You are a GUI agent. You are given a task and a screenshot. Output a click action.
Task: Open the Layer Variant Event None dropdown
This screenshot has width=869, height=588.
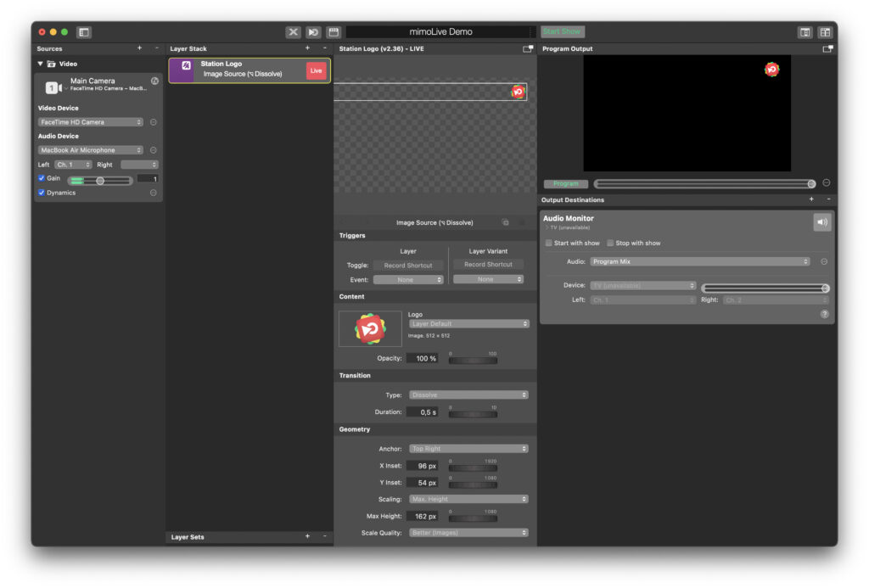488,279
